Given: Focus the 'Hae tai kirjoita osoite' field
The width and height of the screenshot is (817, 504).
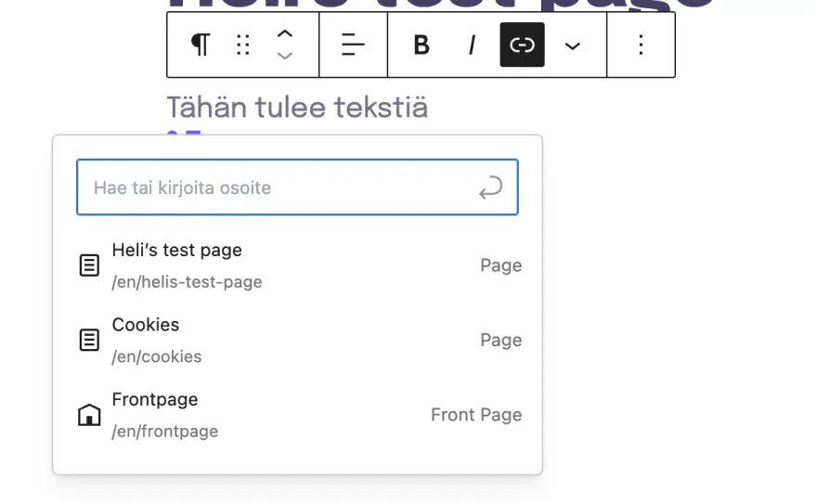Looking at the screenshot, I should click(279, 187).
